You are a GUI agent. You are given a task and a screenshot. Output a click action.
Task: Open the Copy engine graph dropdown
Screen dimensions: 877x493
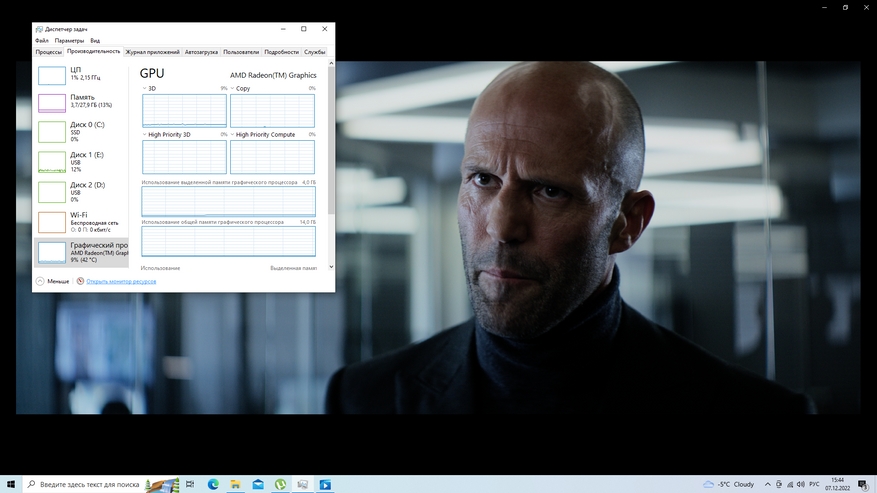coord(233,88)
